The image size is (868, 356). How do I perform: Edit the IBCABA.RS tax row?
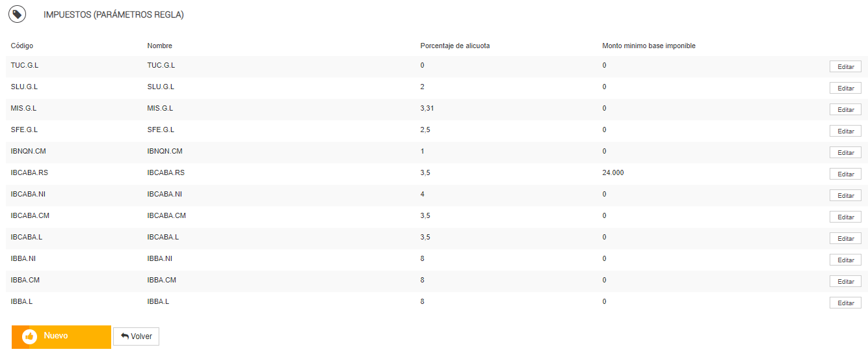(845, 174)
